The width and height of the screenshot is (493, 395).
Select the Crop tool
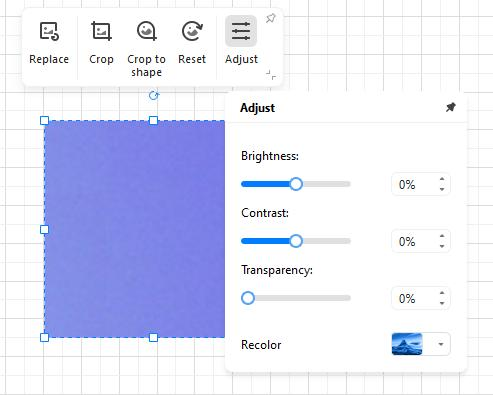click(x=101, y=31)
